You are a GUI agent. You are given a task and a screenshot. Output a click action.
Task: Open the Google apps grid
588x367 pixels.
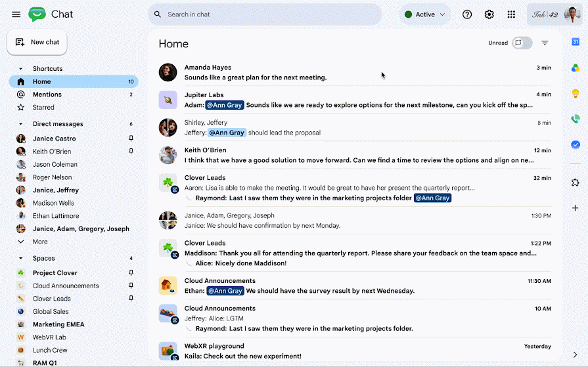511,14
